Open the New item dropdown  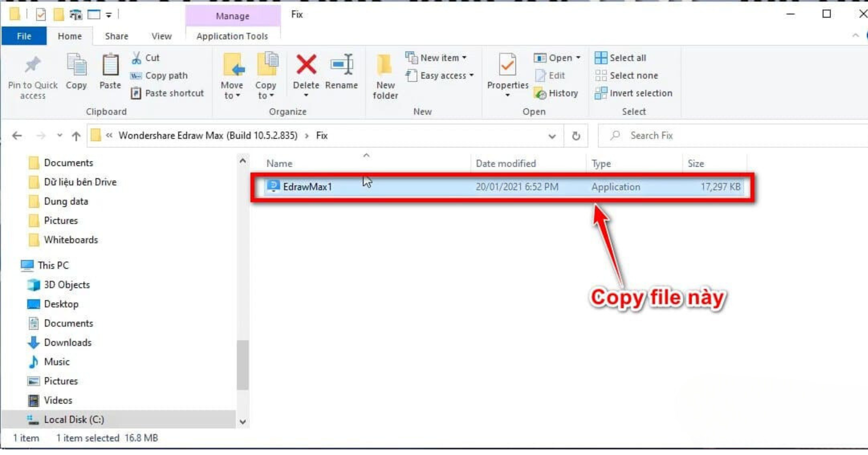coord(436,58)
